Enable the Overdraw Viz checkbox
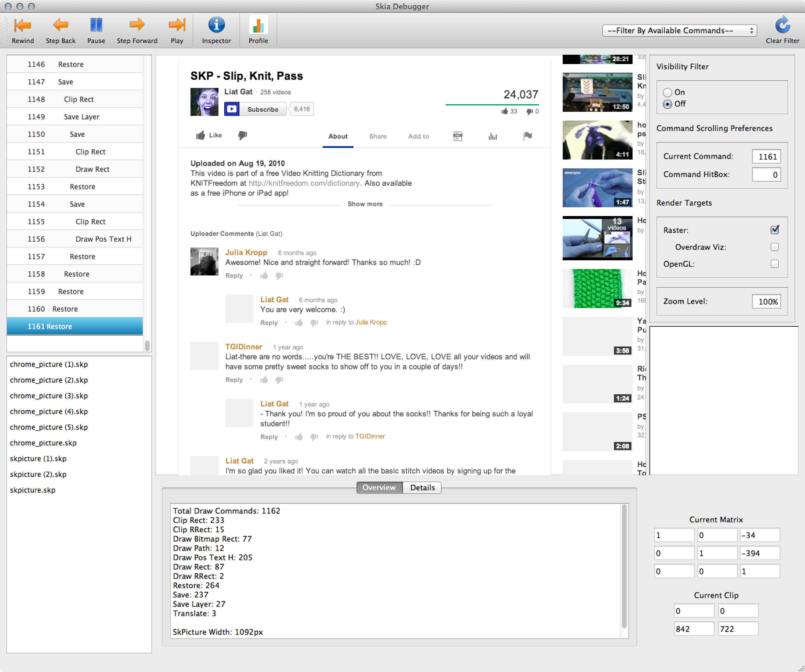The width and height of the screenshot is (805, 672). (775, 247)
